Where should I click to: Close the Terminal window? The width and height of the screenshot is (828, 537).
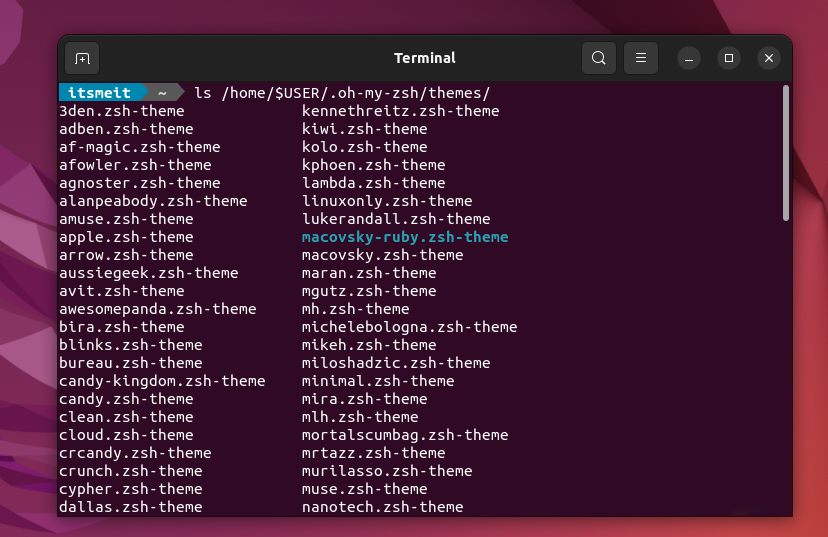768,58
